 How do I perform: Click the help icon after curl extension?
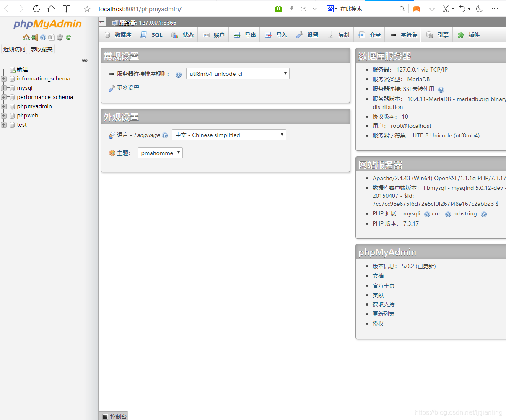pos(448,214)
